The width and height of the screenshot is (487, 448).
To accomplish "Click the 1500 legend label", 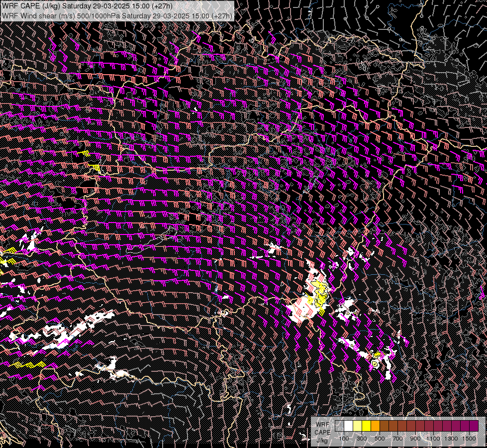I will click(x=469, y=439).
